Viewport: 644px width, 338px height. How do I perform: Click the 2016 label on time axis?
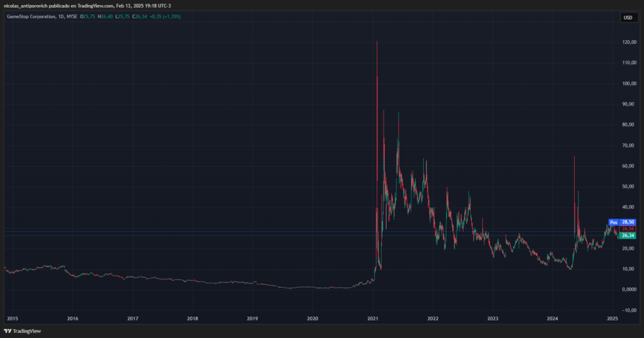pos(73,318)
